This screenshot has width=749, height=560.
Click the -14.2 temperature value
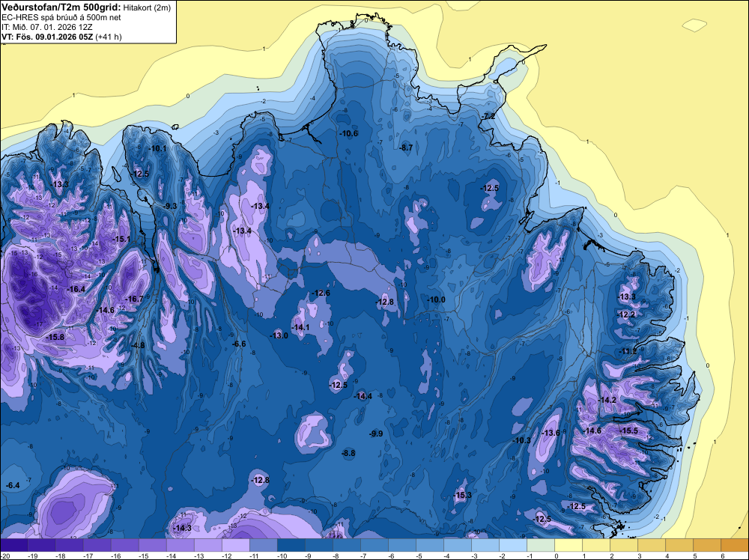click(x=607, y=401)
